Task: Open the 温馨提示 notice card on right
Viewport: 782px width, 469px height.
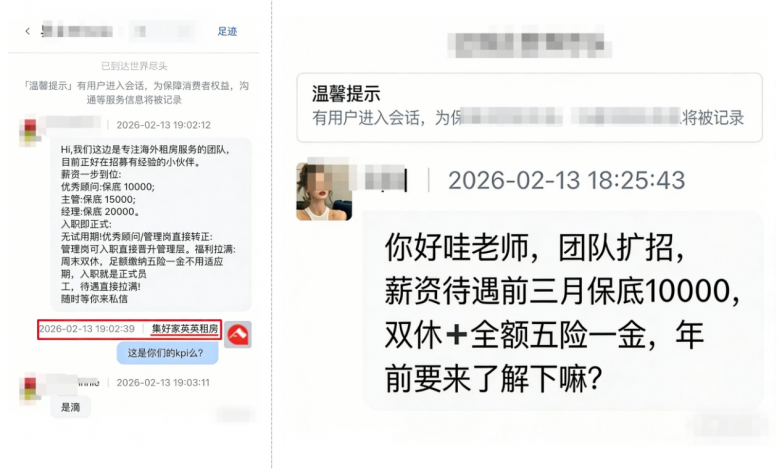Action: [529, 107]
